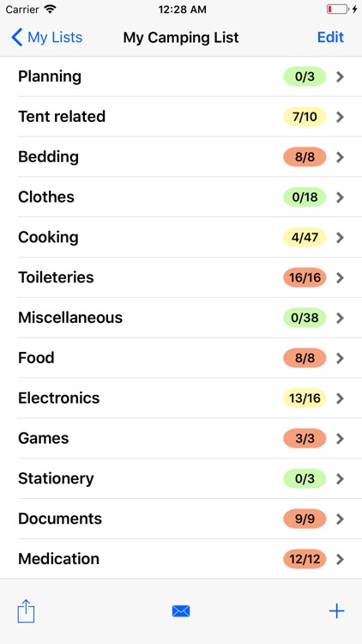Open the Electronics category row
The image size is (362, 644).
[181, 398]
